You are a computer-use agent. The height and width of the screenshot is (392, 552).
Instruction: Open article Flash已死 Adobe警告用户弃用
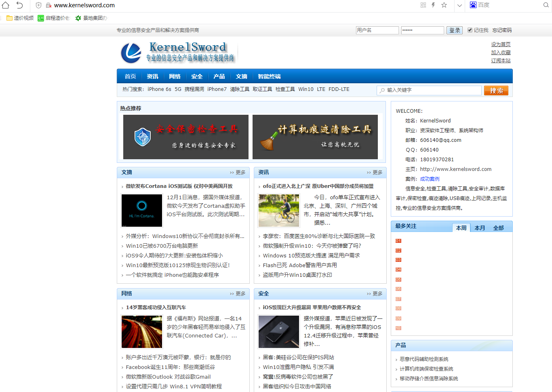pos(300,266)
